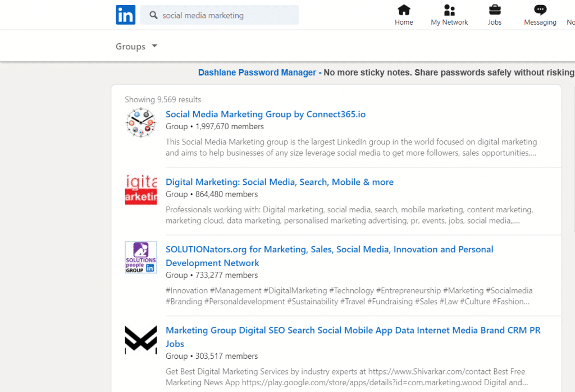
Task: Click the Dashlane Password Manager ad link
Action: click(x=257, y=72)
